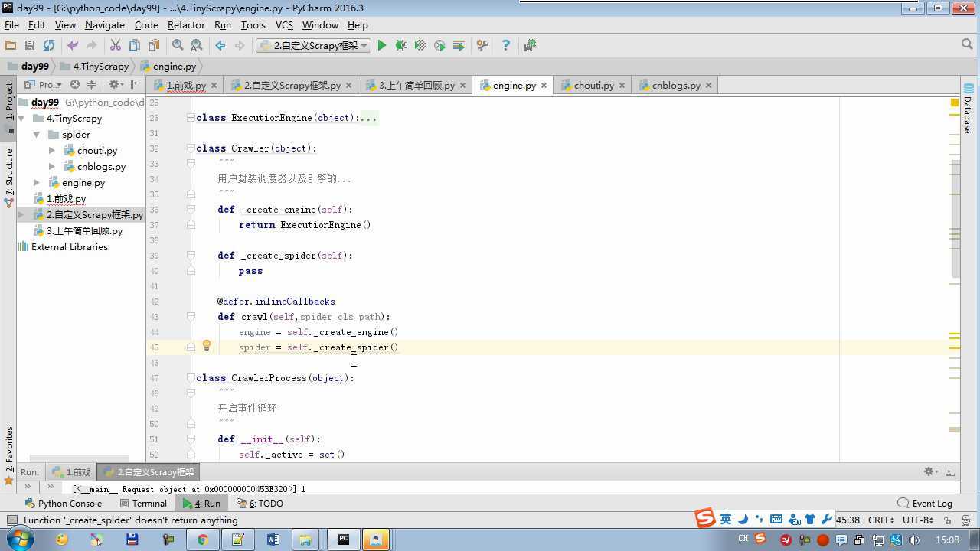Expand the cnblogs.py node arrow

click(x=52, y=167)
